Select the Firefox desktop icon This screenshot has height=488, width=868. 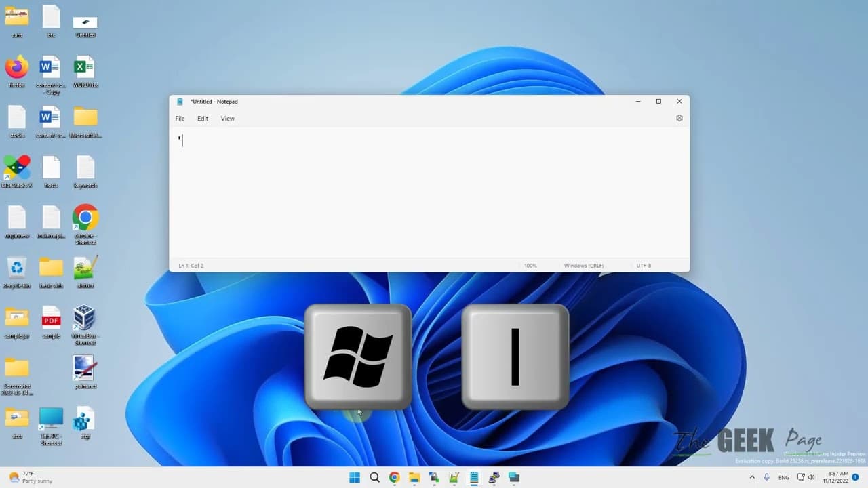tap(17, 71)
